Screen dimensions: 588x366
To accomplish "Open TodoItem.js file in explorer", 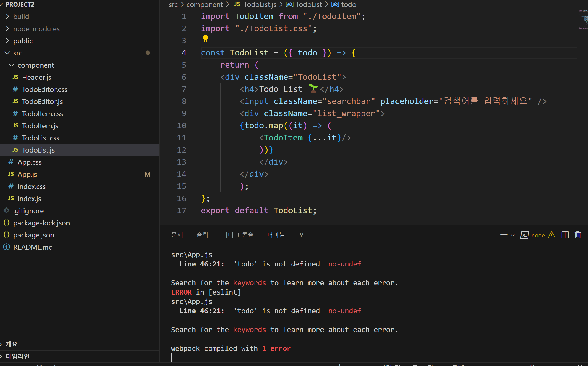I will tap(40, 126).
